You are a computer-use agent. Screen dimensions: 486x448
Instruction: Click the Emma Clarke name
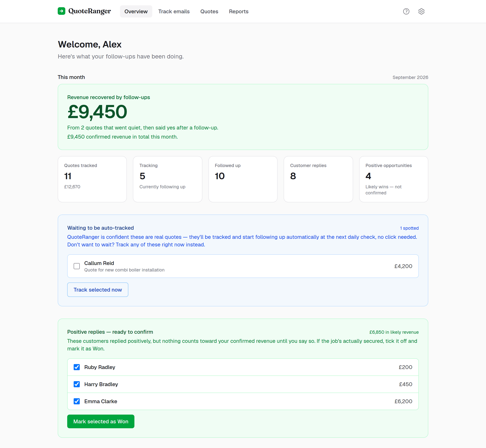(101, 401)
